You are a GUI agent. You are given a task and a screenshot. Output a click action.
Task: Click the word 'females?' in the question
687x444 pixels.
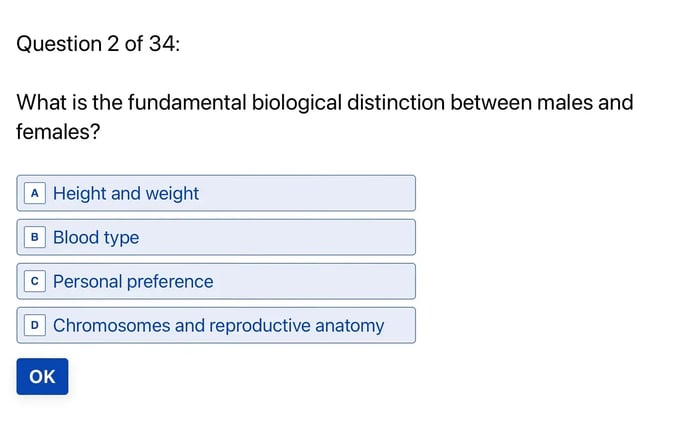pos(58,131)
